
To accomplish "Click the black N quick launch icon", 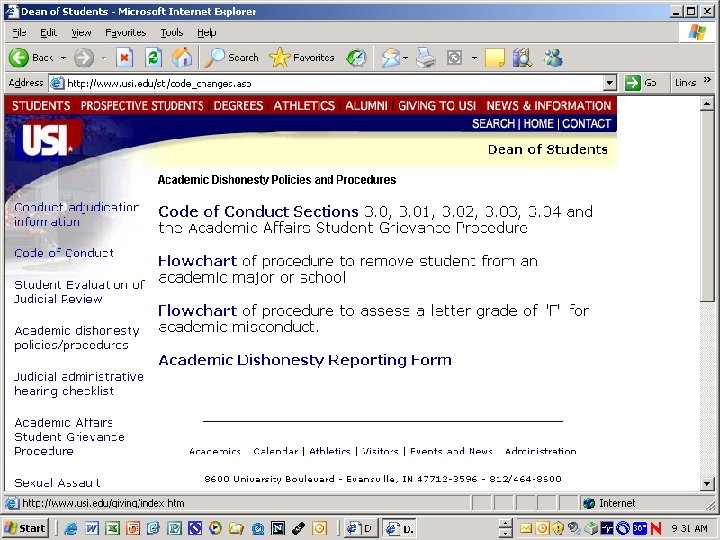I will click(278, 529).
